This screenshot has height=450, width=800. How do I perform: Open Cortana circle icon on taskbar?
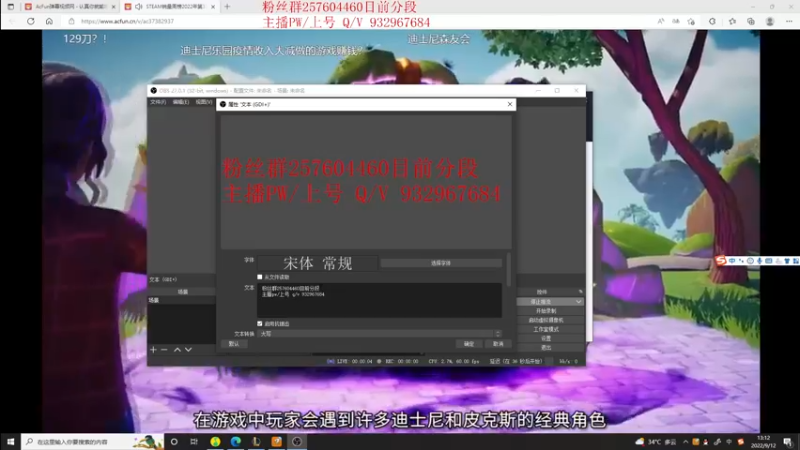[x=174, y=441]
